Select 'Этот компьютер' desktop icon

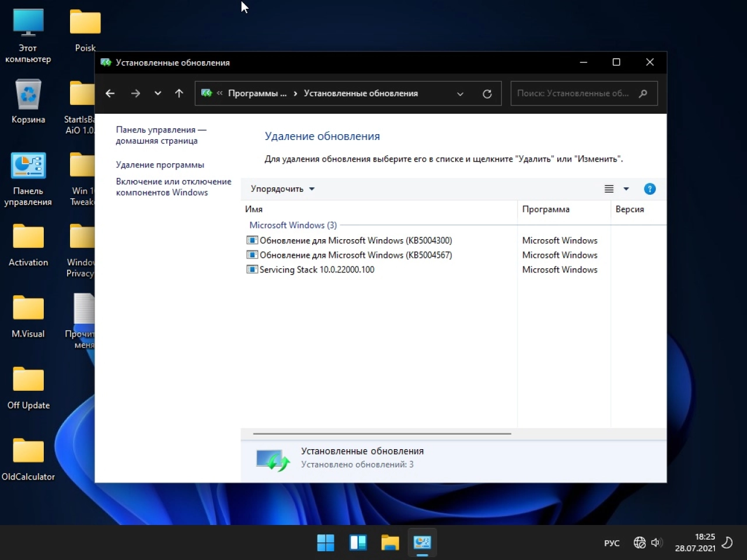[x=28, y=36]
